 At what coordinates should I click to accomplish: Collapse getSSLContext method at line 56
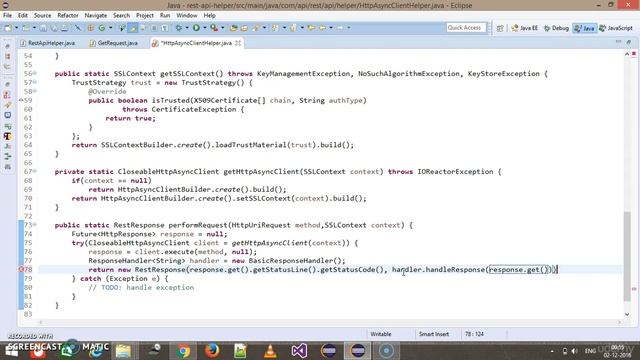coord(35,73)
